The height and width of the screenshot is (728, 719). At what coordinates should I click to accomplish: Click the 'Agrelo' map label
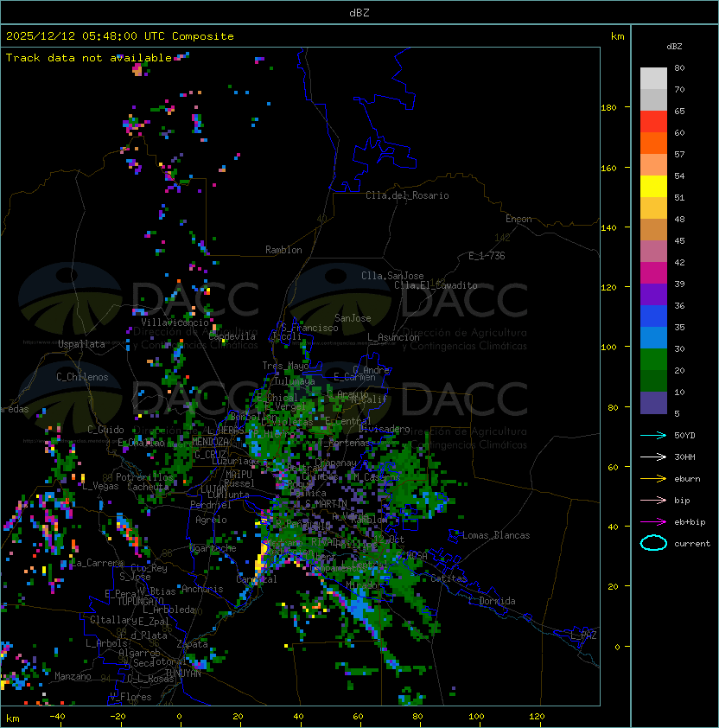(211, 520)
